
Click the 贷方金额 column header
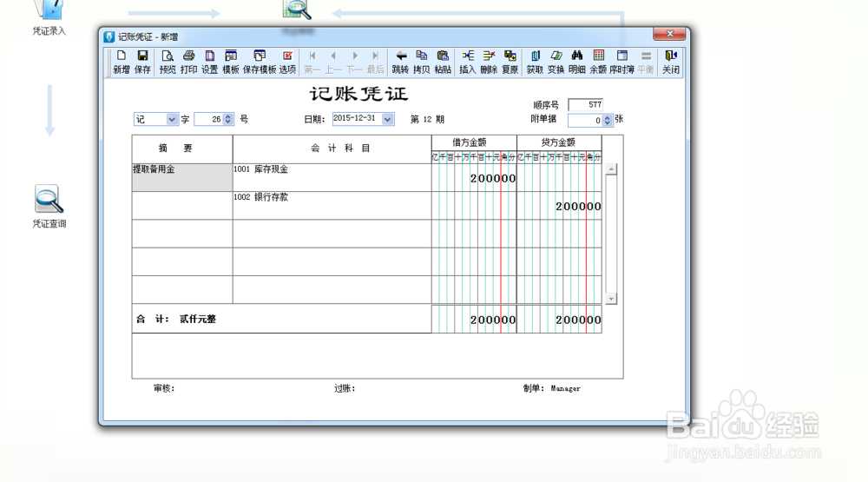(559, 142)
